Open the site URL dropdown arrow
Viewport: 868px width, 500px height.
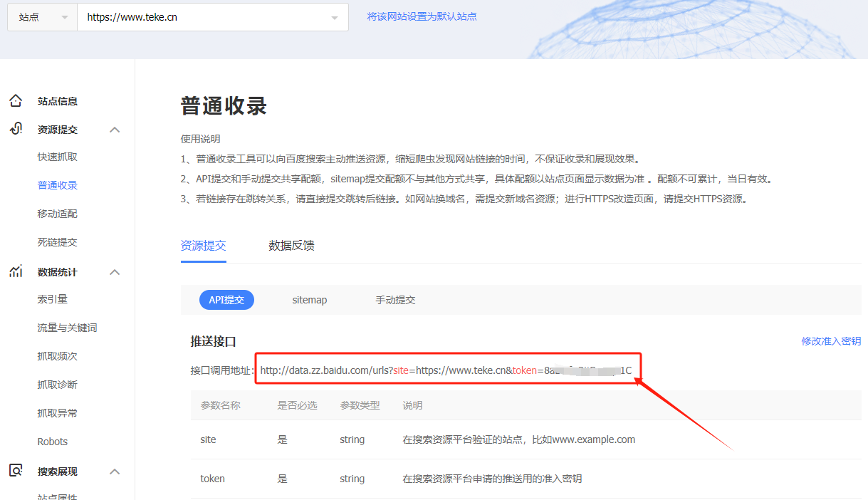coord(335,18)
